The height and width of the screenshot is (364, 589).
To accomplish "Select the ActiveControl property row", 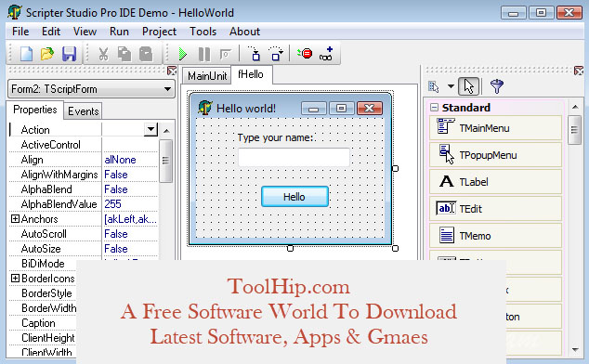I will point(84,145).
